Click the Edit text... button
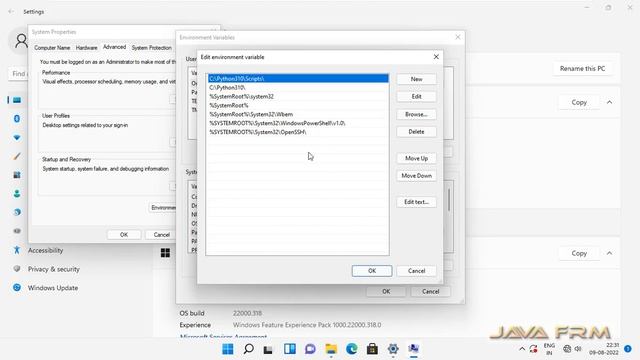 tap(416, 202)
